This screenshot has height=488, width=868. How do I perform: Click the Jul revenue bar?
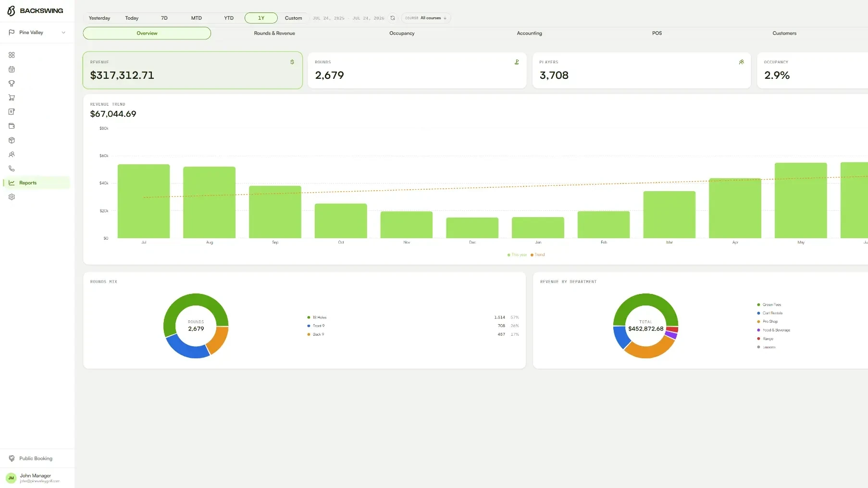pos(144,201)
